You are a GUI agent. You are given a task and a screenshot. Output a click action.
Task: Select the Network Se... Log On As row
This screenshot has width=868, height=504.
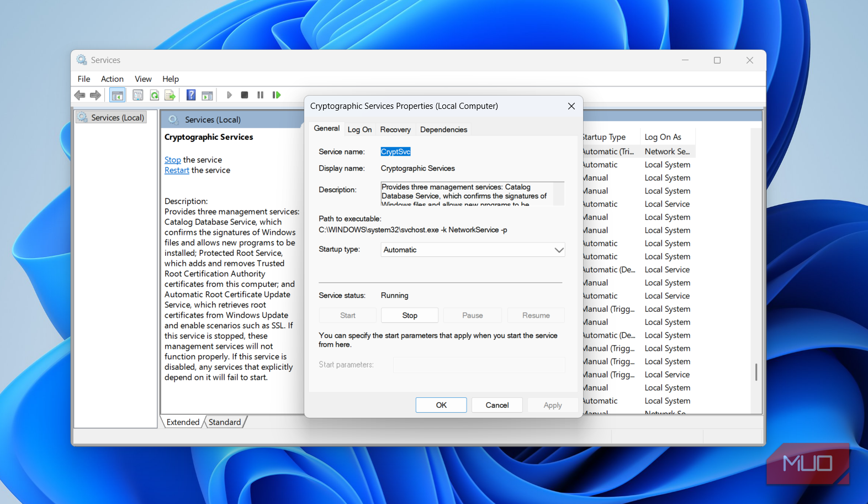click(x=667, y=151)
